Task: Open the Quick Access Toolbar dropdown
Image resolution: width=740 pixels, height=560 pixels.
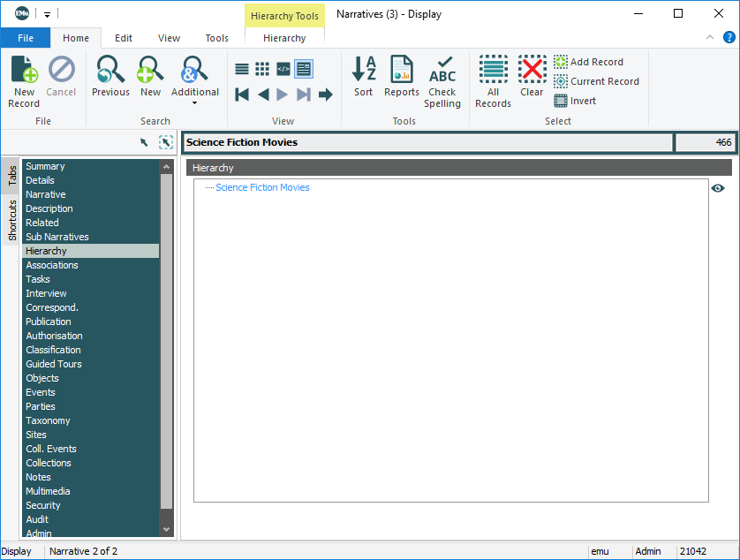Action: pyautogui.click(x=48, y=14)
